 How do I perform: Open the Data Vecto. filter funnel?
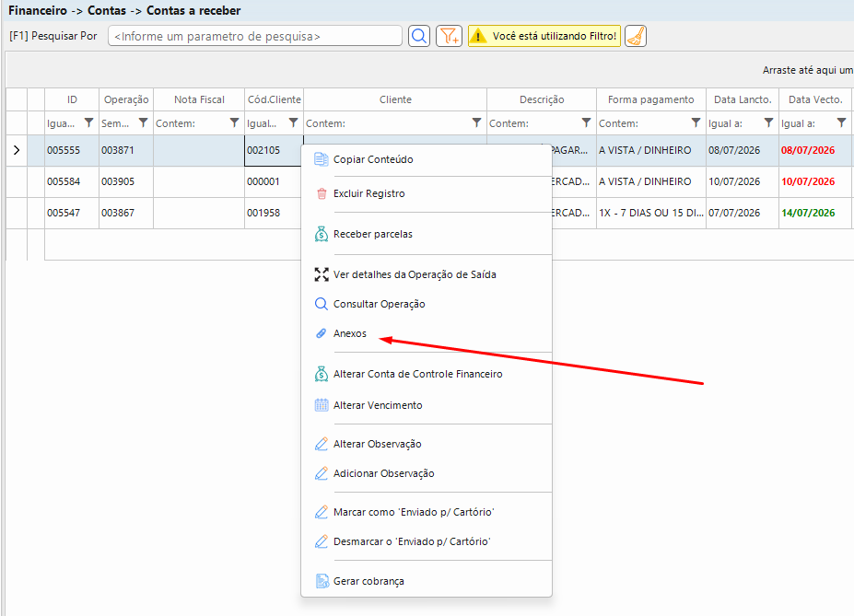pos(841,123)
